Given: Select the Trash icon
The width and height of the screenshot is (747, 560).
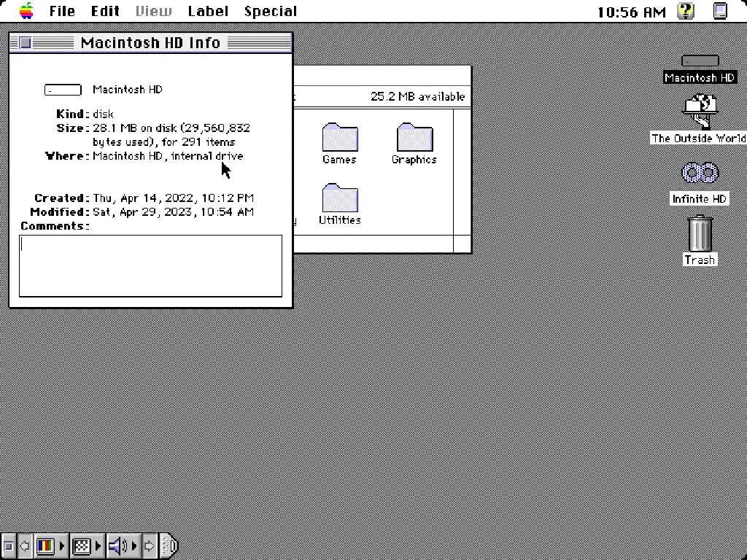Looking at the screenshot, I should click(700, 233).
